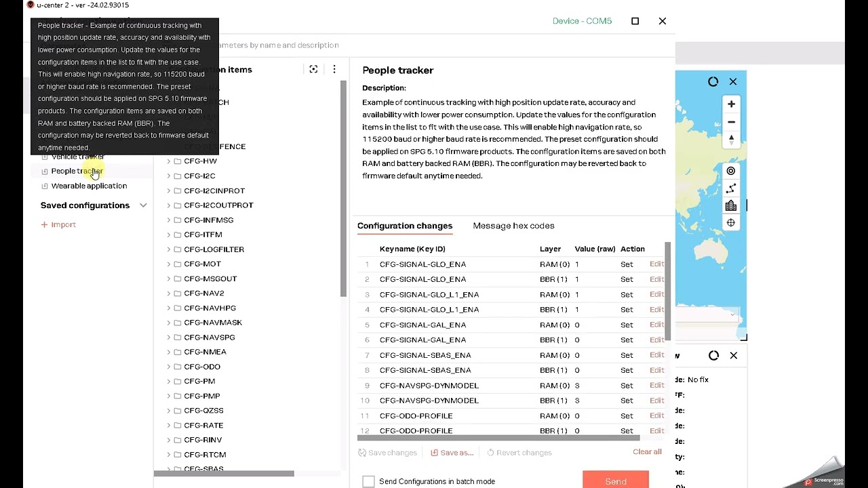Enable Send Configurations in batch mode
The image size is (868, 488).
368,481
